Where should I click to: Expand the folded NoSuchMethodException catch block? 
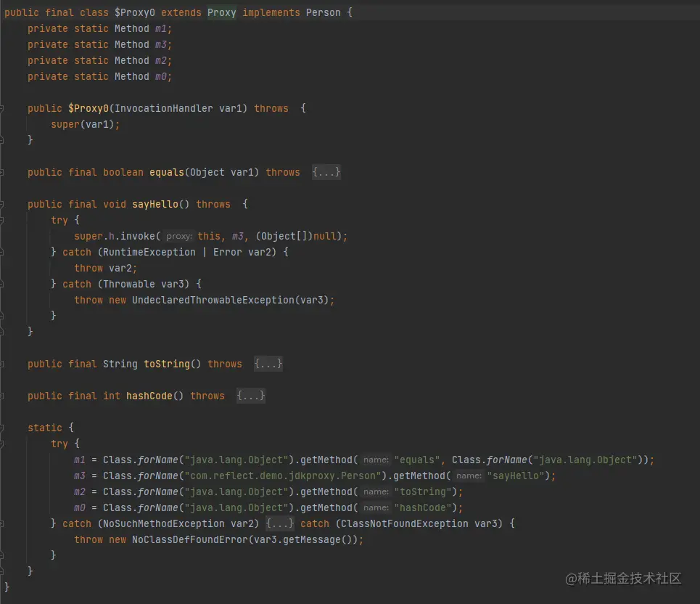pyautogui.click(x=280, y=523)
